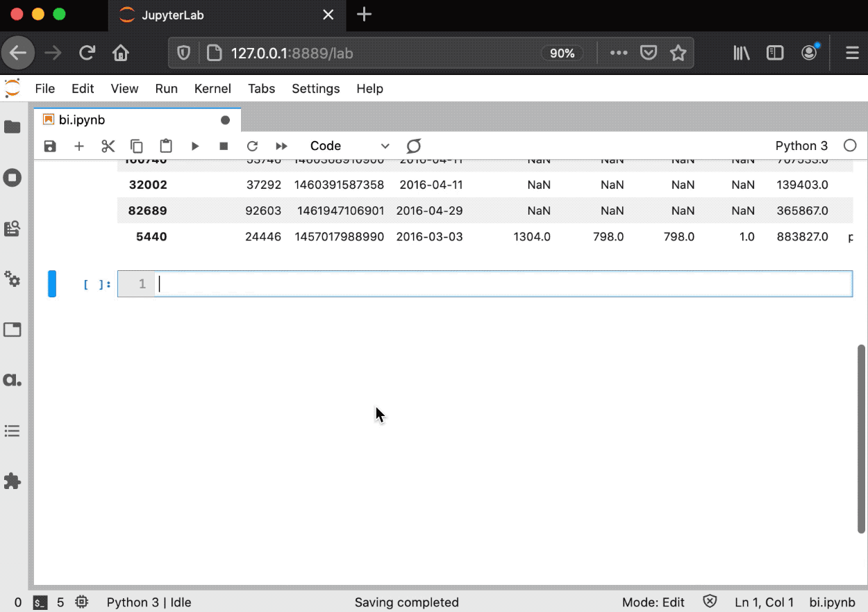Toggle the browser sidebar view
868x612 pixels.
775,53
